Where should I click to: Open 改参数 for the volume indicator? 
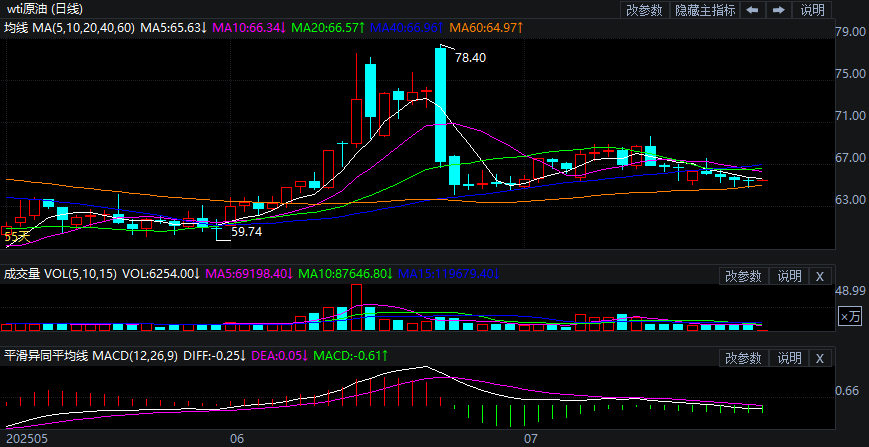pos(744,275)
